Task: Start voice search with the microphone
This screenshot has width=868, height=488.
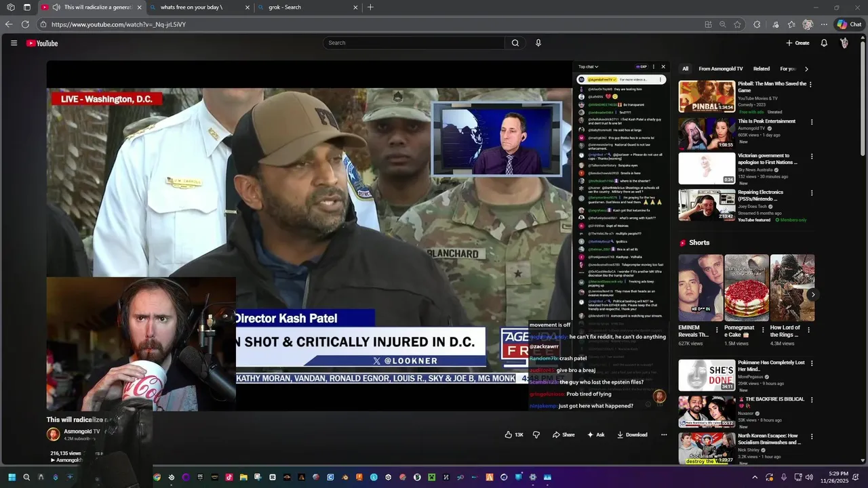Action: tap(538, 43)
